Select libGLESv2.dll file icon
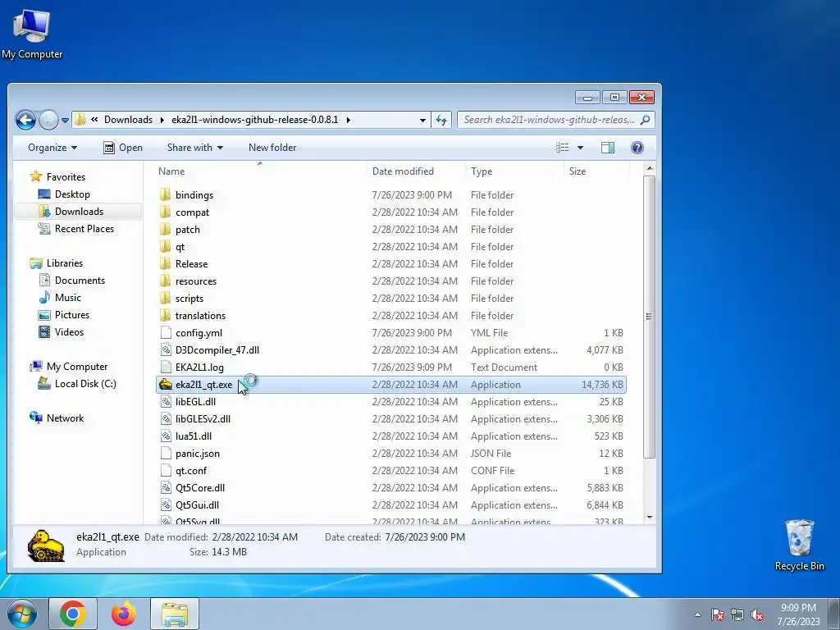The image size is (840, 630). tap(166, 419)
